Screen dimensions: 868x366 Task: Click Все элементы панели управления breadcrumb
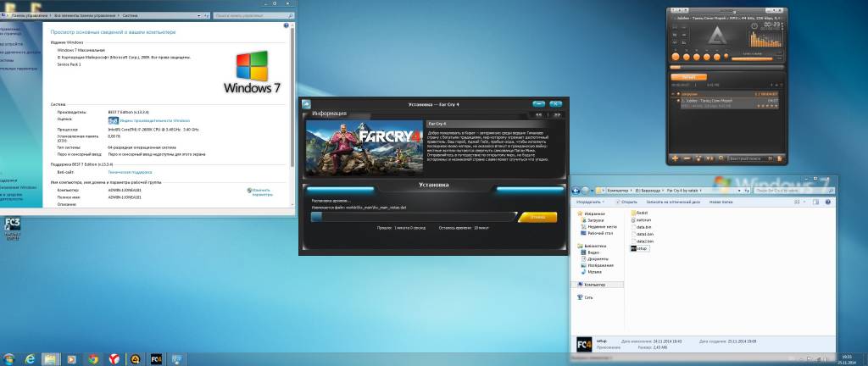[86, 15]
